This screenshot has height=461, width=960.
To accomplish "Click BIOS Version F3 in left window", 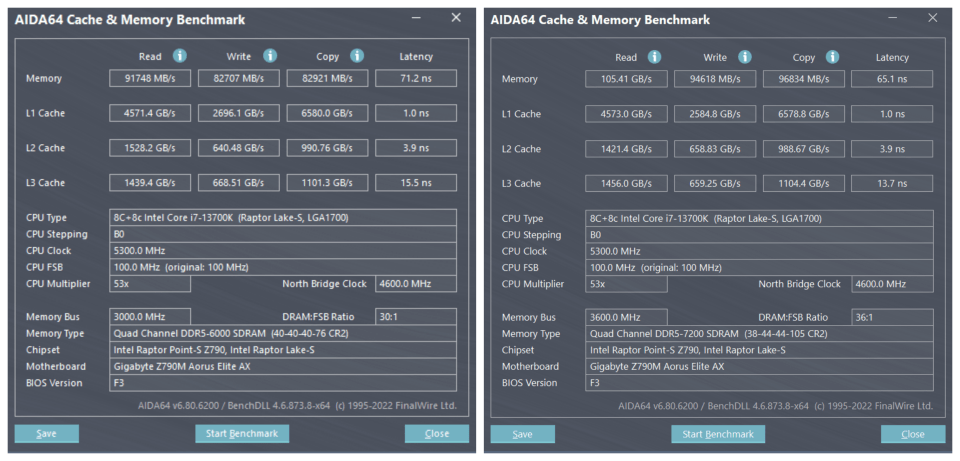I will pos(283,383).
